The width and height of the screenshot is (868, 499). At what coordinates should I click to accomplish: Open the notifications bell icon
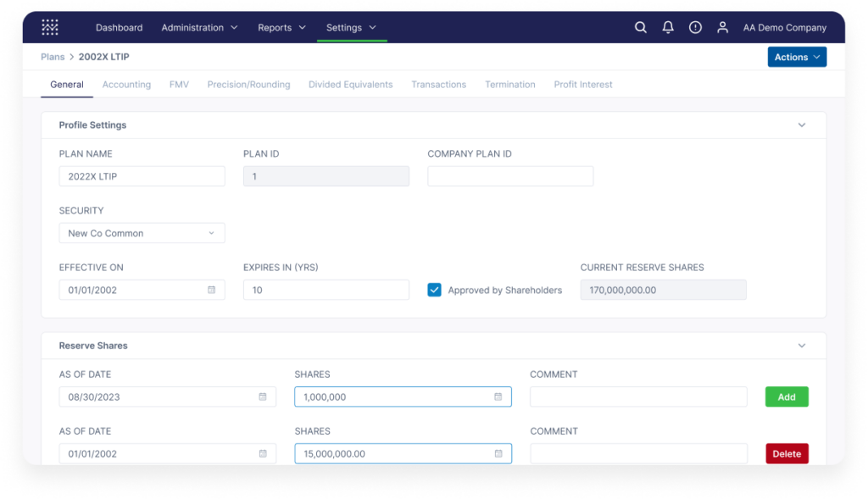(667, 27)
